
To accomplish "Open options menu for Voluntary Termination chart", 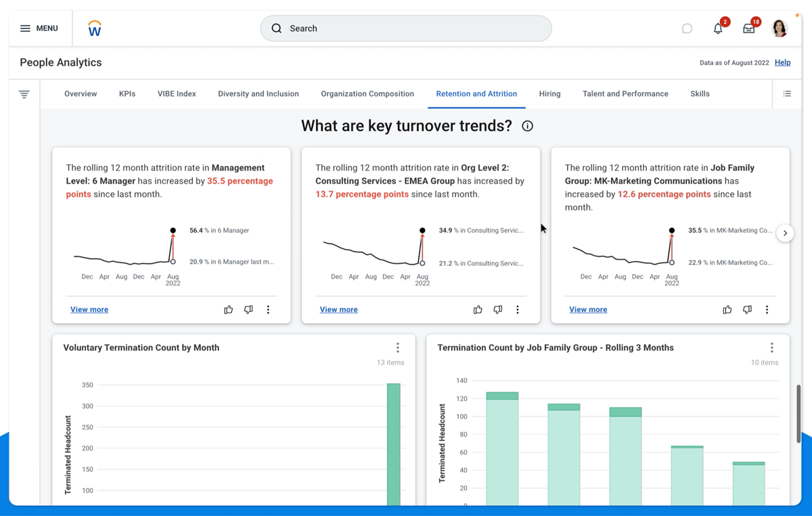I will pyautogui.click(x=398, y=348).
